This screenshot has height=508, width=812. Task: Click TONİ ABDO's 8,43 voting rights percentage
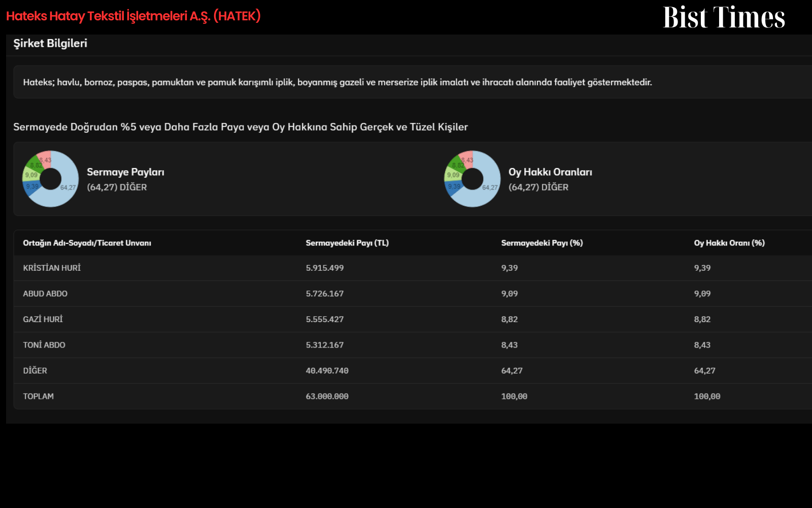702,345
